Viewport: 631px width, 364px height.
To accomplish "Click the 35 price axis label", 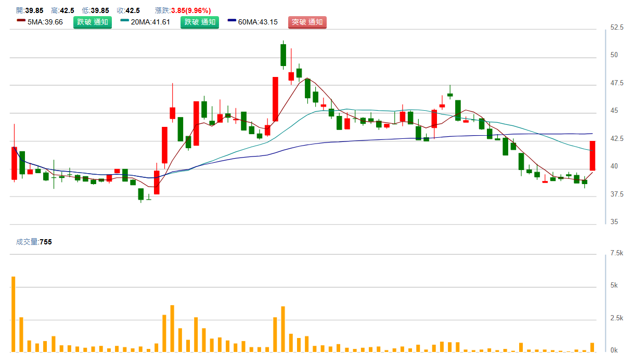I will (x=614, y=222).
